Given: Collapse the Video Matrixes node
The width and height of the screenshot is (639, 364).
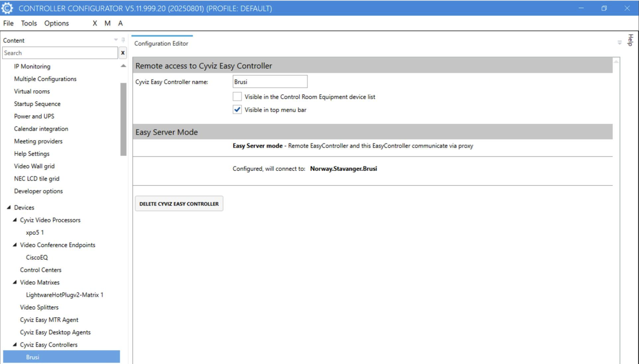Looking at the screenshot, I should (15, 282).
